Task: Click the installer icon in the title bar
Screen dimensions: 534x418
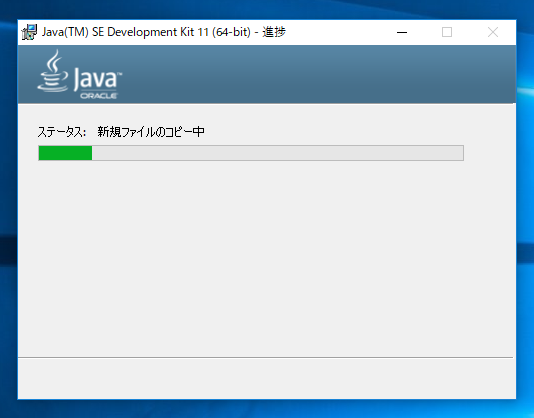Action: point(29,32)
